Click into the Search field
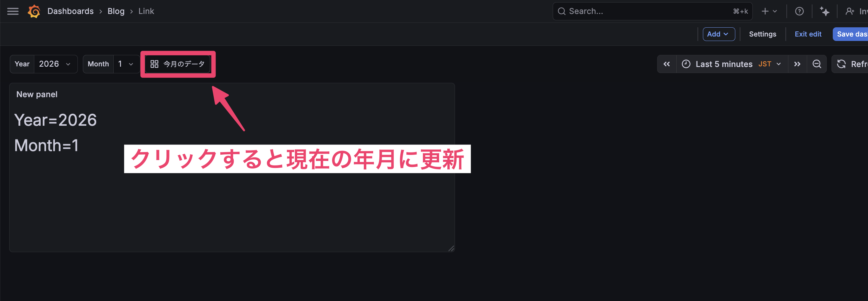Image resolution: width=868 pixels, height=301 pixels. (652, 11)
